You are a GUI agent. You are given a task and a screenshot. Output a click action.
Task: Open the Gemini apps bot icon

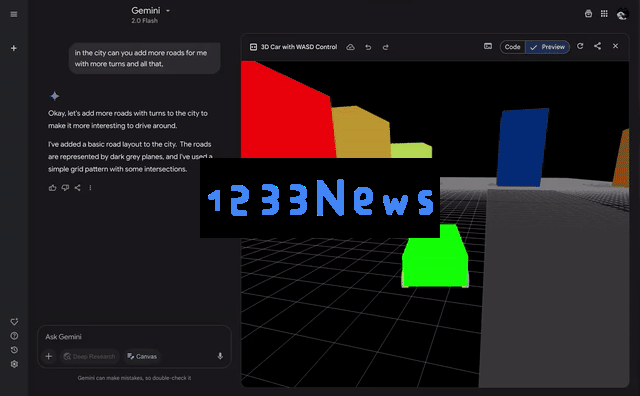click(x=588, y=14)
